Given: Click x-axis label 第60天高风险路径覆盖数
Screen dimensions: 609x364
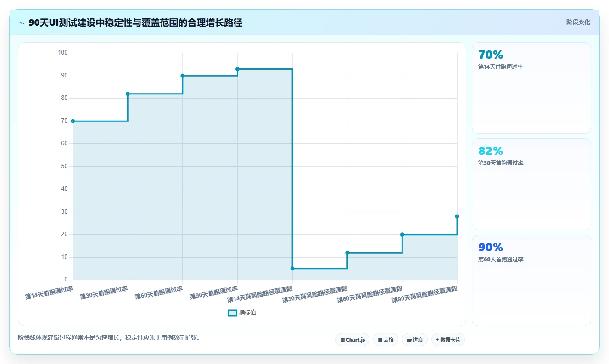Looking at the screenshot, I should click(370, 294).
